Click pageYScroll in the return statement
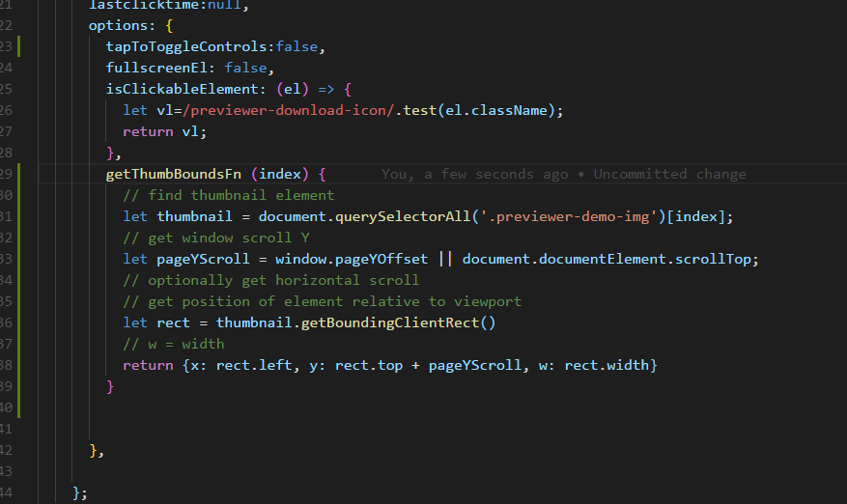Screen dimensions: 847x504 point(475,365)
